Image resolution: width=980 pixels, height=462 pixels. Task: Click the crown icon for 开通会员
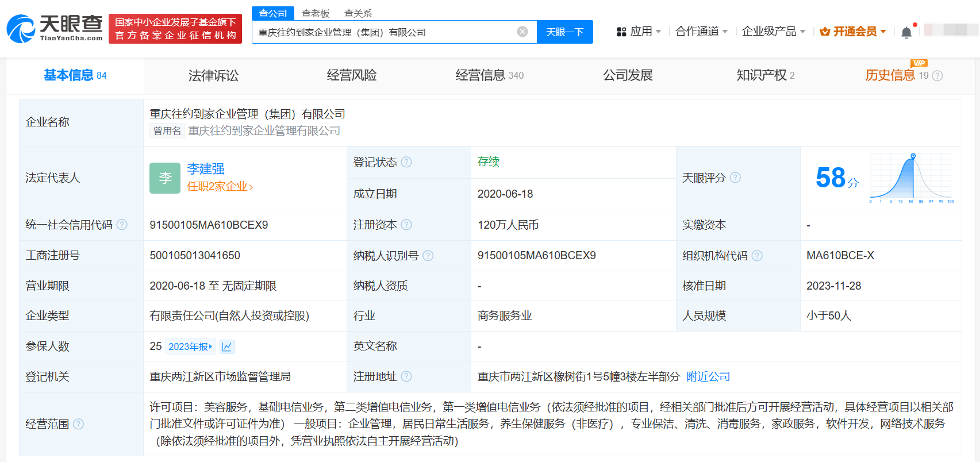[825, 32]
